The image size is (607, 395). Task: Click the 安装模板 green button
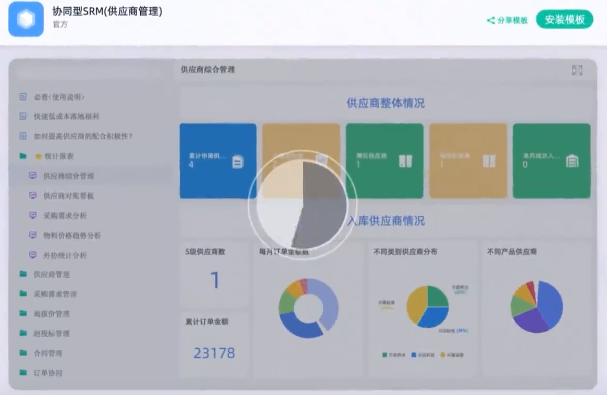(x=564, y=19)
